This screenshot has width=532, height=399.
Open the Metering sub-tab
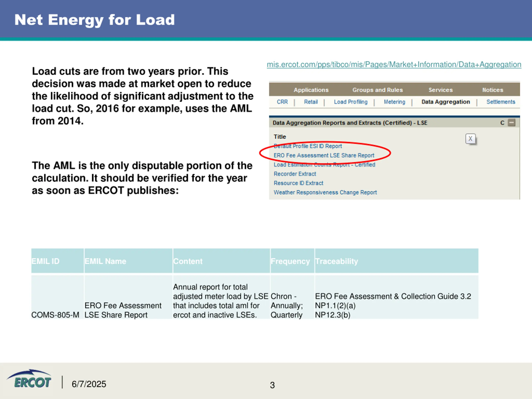pos(394,102)
